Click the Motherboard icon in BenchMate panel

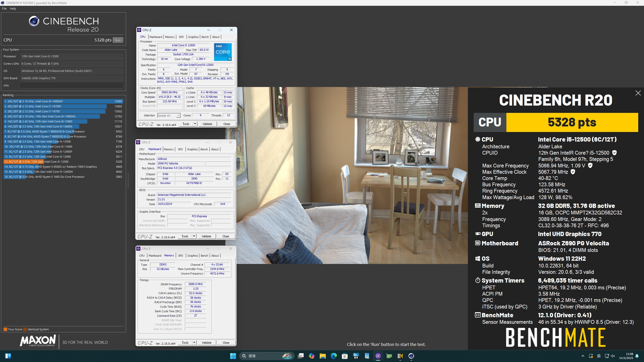477,243
